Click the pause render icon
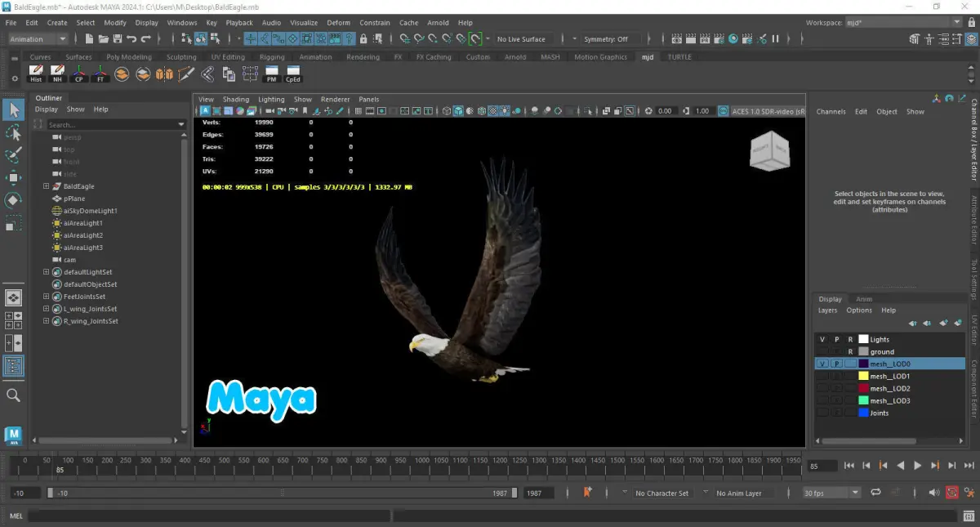This screenshot has width=980, height=527. [775, 38]
